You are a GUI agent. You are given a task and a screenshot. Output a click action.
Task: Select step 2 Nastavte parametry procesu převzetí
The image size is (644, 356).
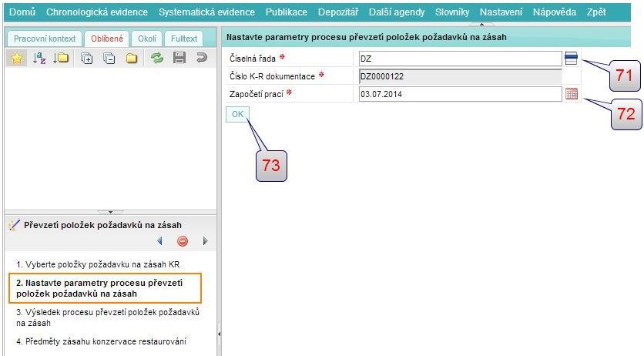pos(105,288)
